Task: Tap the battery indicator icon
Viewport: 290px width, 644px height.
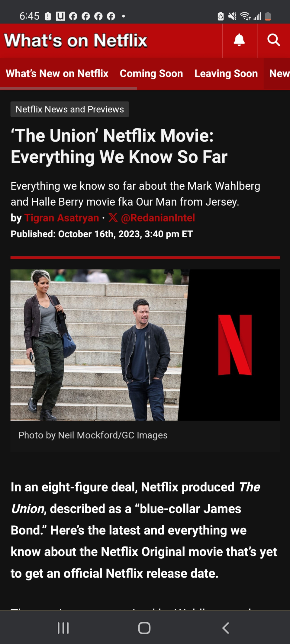Action: click(268, 16)
